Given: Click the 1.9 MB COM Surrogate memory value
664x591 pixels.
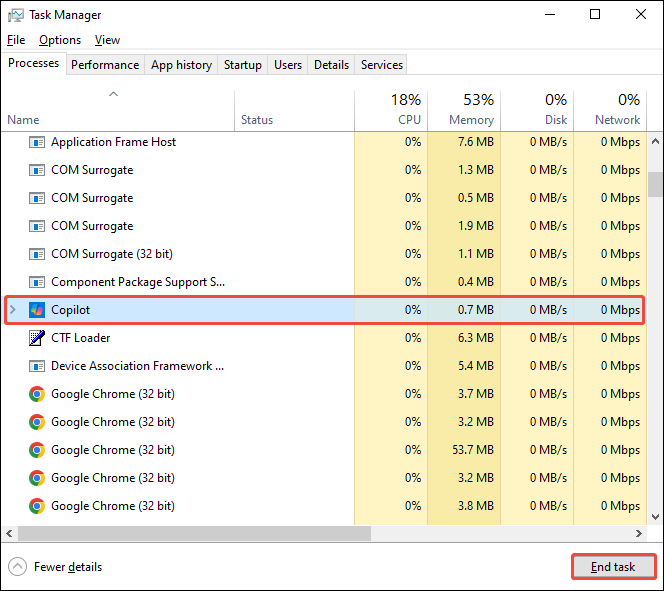Looking at the screenshot, I should pos(476,226).
